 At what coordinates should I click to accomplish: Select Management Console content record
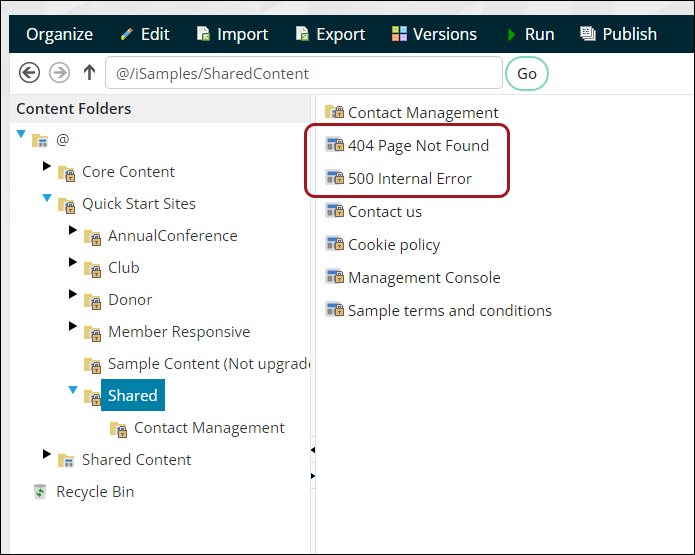(x=424, y=278)
